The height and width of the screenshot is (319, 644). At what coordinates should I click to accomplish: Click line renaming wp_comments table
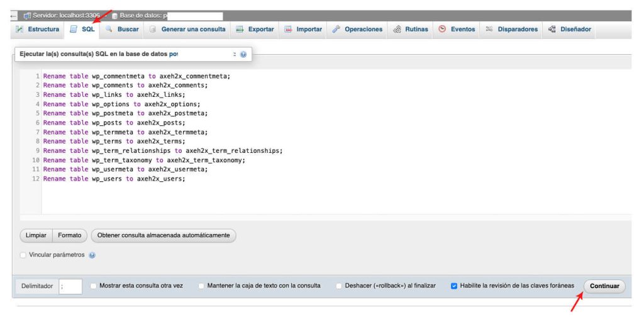(126, 86)
